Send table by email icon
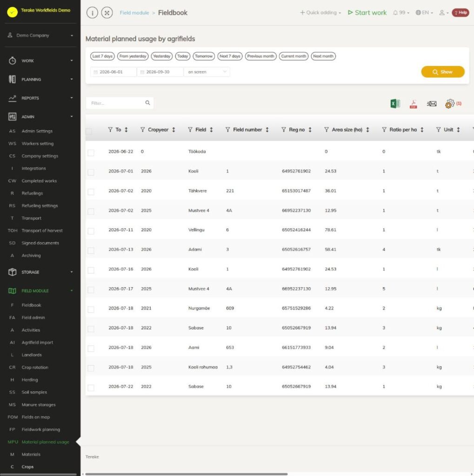The height and width of the screenshot is (476, 474). click(x=432, y=104)
